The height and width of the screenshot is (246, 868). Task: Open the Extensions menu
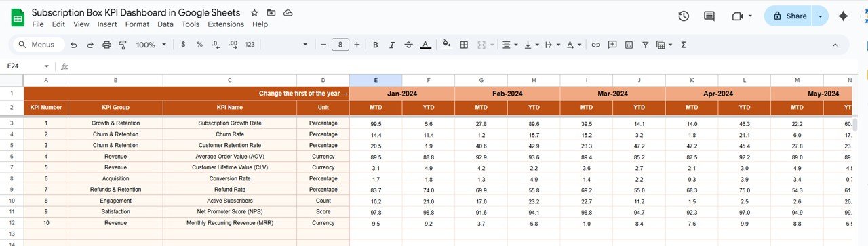point(226,24)
